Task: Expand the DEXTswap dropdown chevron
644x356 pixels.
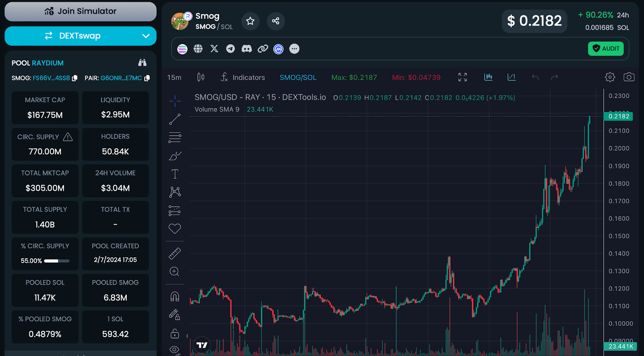Action: click(146, 36)
